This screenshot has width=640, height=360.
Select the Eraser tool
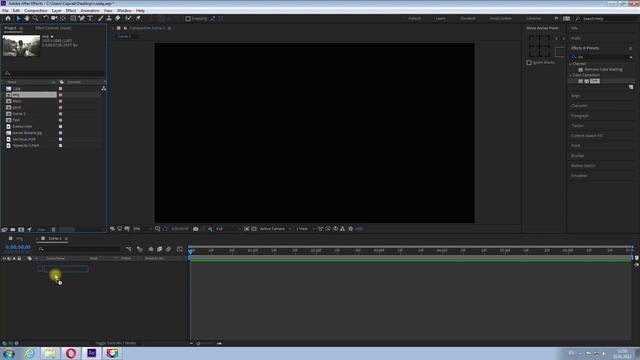pos(118,18)
